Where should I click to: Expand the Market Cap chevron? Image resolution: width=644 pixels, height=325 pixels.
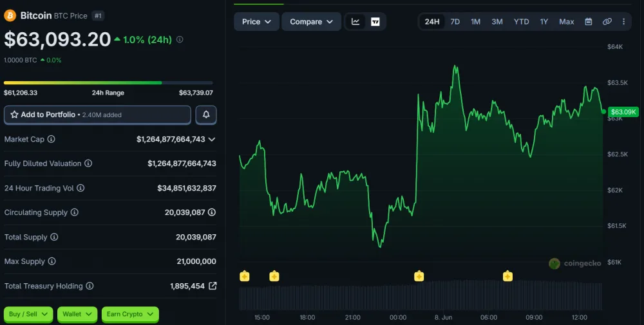211,139
